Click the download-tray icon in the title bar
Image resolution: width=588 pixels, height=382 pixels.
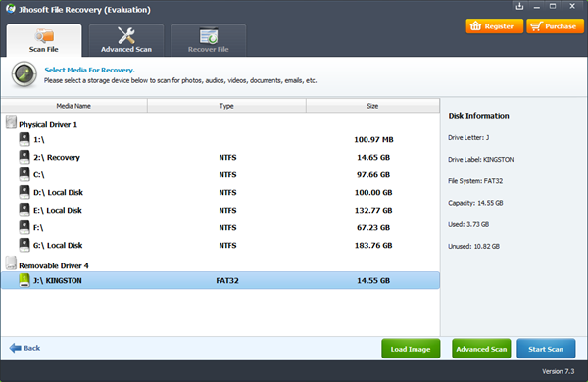click(x=519, y=6)
